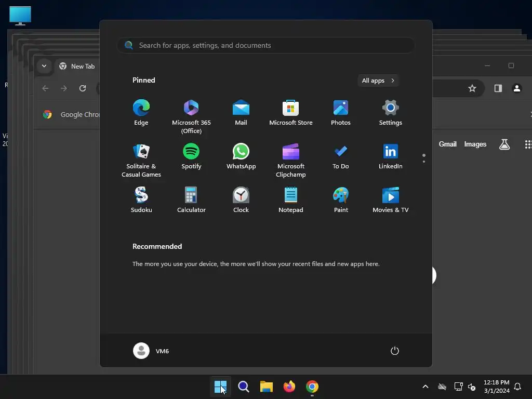The image size is (532, 399).
Task: Launch the Photos app
Action: (x=341, y=113)
